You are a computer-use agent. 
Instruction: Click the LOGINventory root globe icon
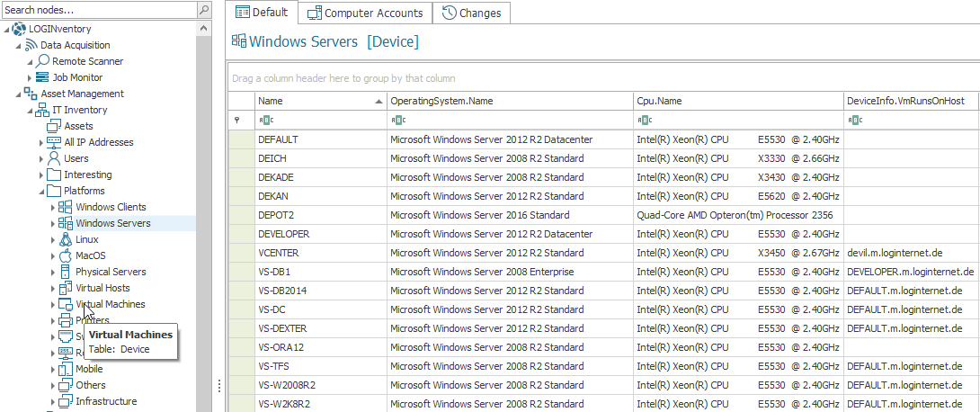[19, 29]
